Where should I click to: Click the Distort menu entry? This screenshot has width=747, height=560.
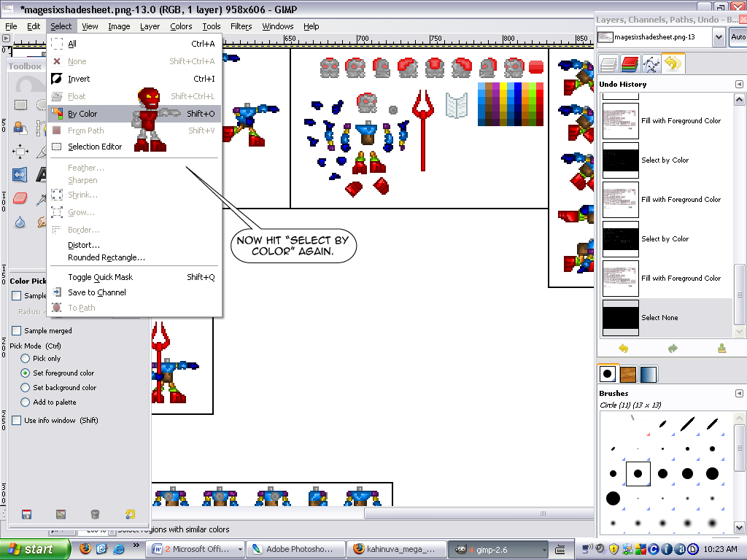coord(135,245)
